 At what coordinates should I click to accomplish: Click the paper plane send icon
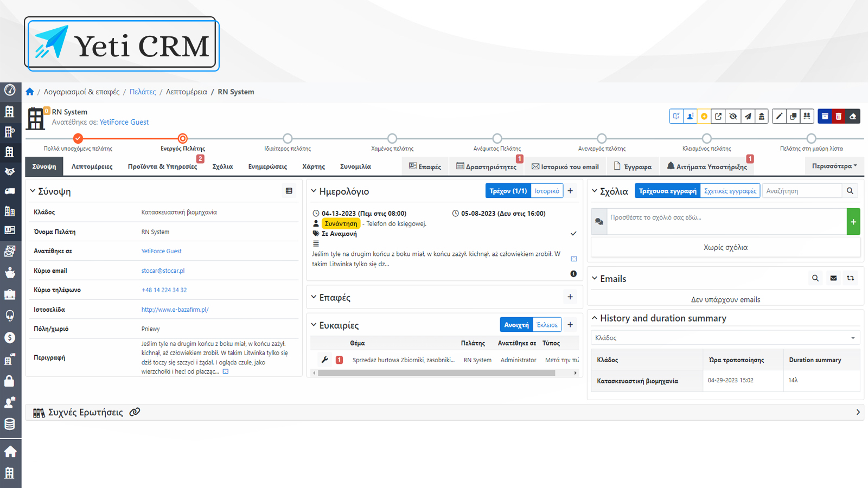click(x=748, y=116)
